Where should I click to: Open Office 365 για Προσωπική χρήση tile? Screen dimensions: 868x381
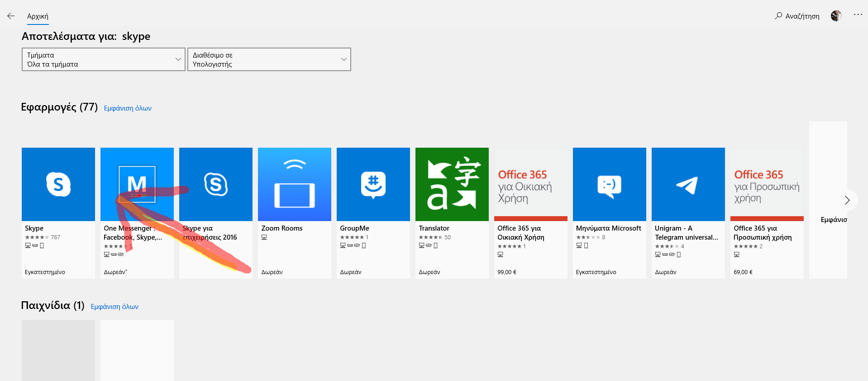click(x=767, y=184)
